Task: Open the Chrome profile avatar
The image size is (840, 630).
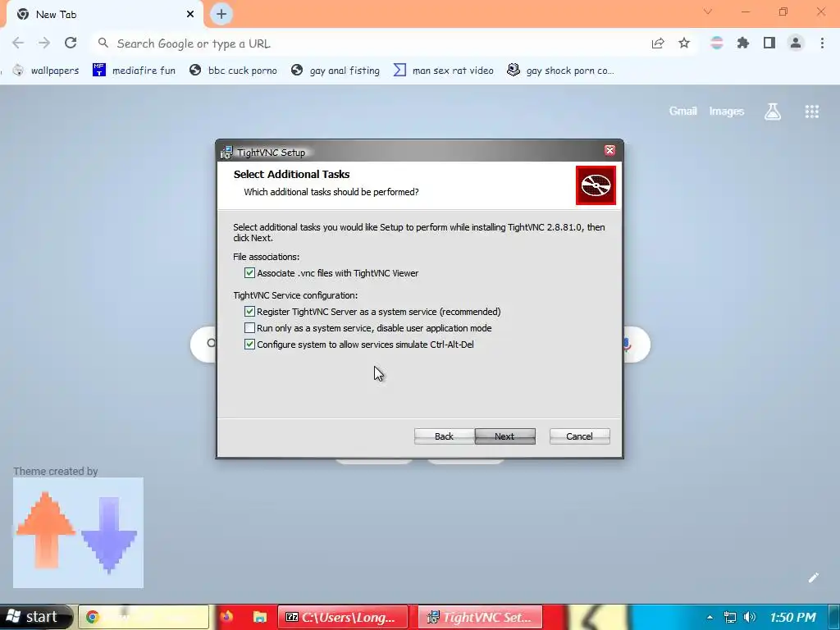Action: point(796,43)
